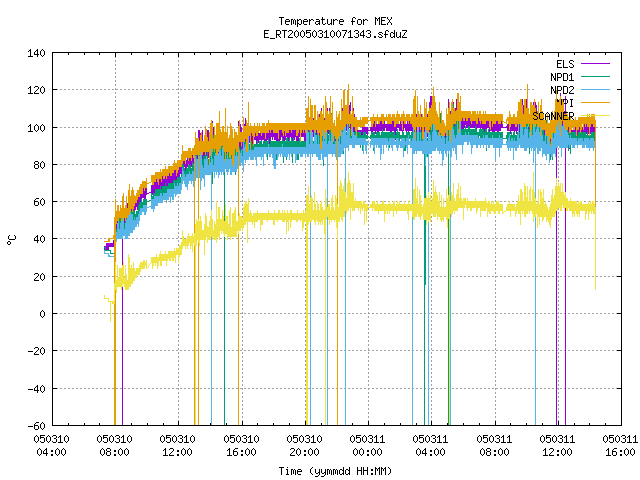
Task: Click the x-axis tick 050310 04:00
Action: tap(51, 446)
